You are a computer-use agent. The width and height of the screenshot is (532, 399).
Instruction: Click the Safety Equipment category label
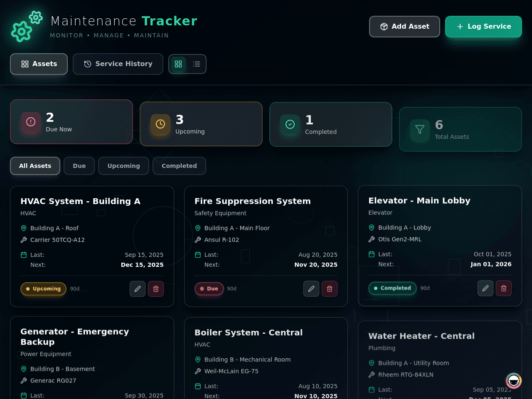coord(220,213)
